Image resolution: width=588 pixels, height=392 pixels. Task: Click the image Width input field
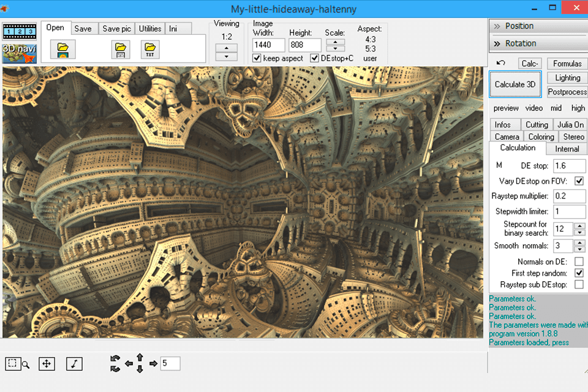coord(269,45)
